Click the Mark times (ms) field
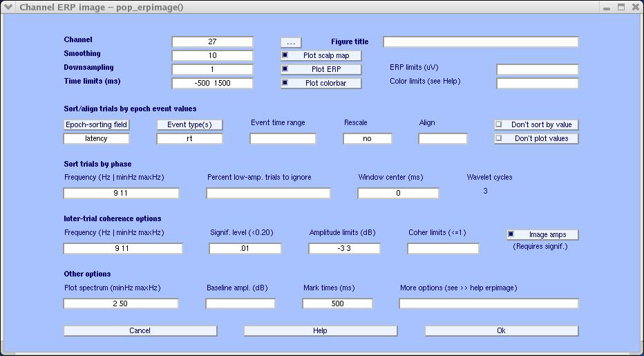 coord(337,303)
